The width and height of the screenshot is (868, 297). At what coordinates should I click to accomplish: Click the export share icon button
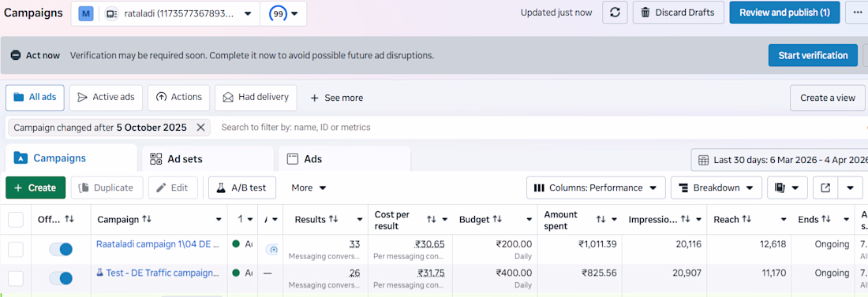(825, 187)
